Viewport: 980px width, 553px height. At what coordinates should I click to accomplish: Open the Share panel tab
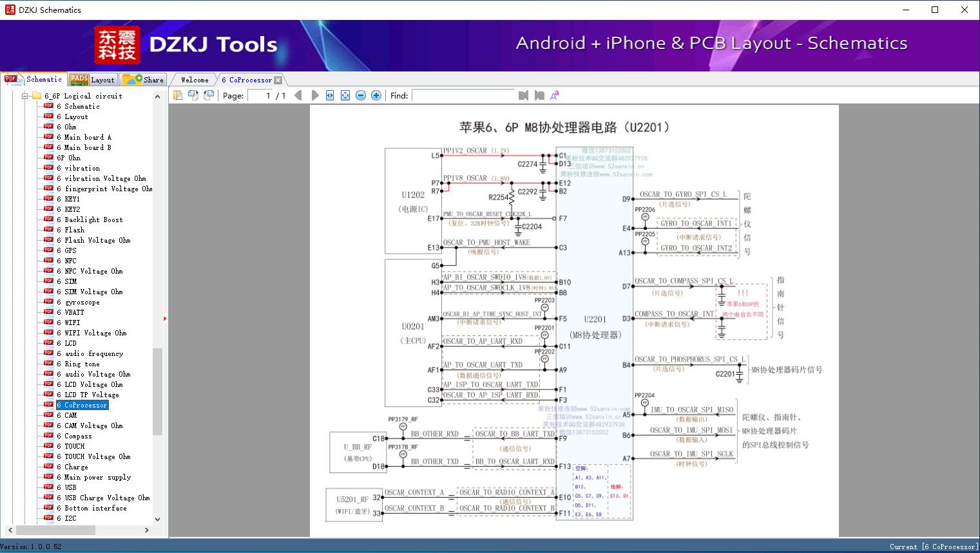[143, 79]
